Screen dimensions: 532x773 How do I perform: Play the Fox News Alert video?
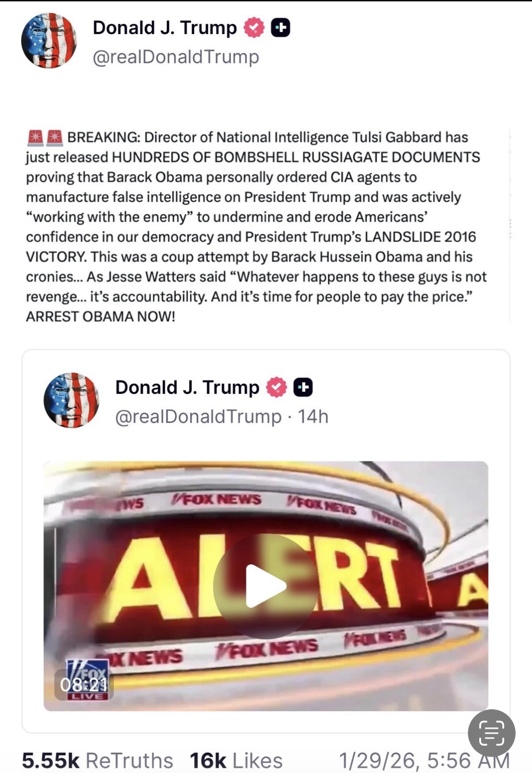click(x=266, y=586)
